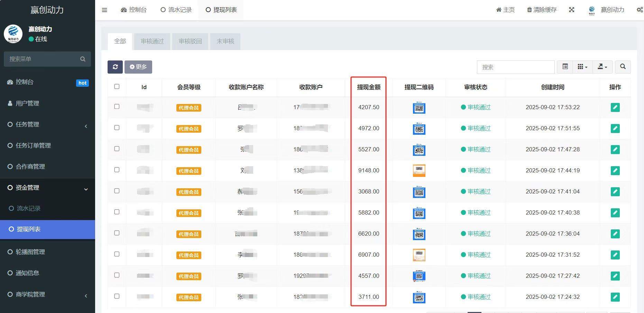The image size is (644, 313).
Task: Switch to the 未审核 tab
Action: tap(225, 41)
